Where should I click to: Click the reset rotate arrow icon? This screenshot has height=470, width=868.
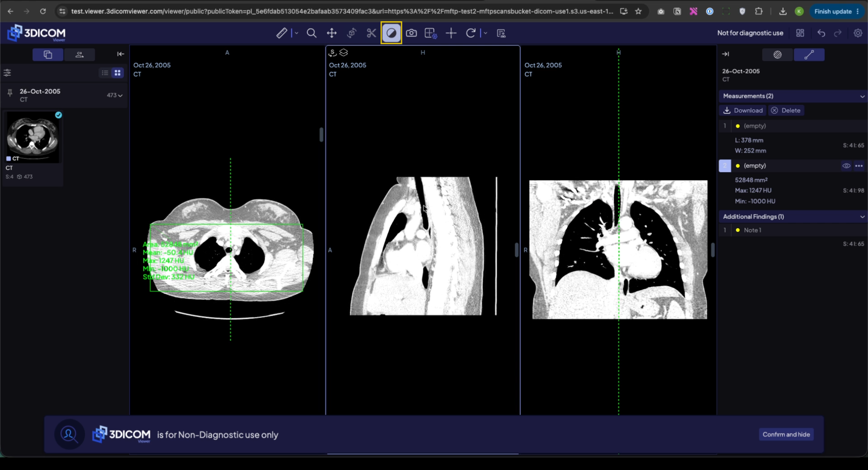pyautogui.click(x=471, y=33)
